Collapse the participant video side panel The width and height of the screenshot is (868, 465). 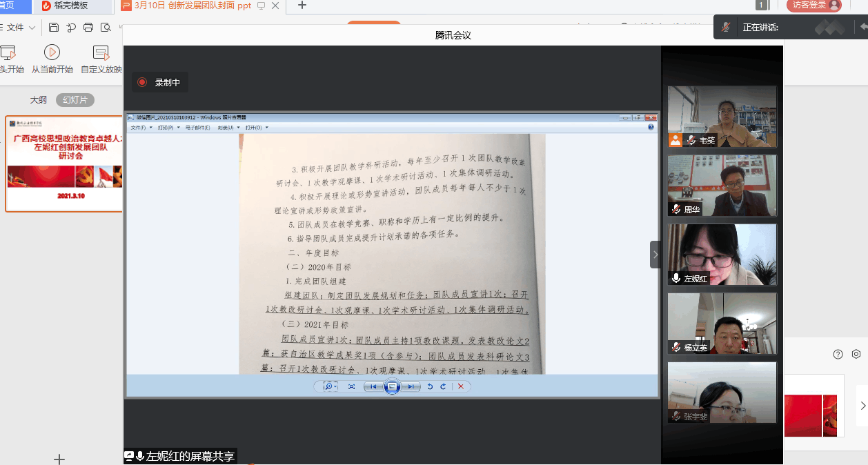tap(655, 255)
